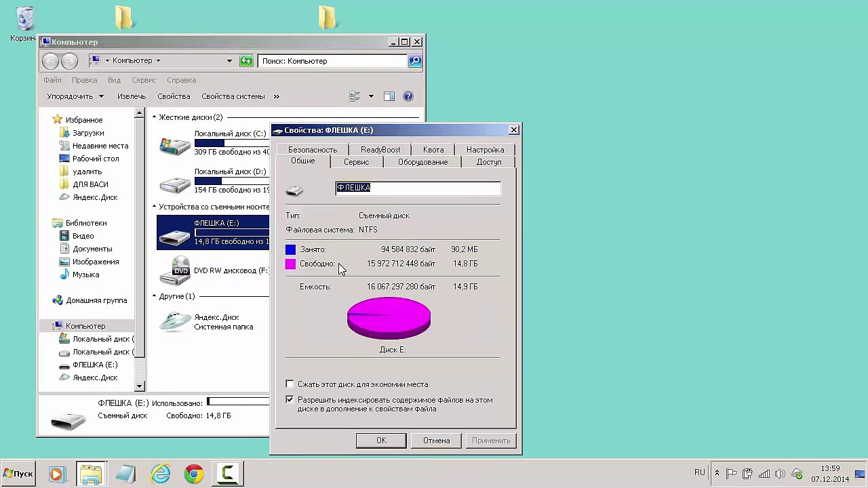868x488 pixels.
Task: Enable 'Сжать этот диск' checkbox
Action: (290, 384)
